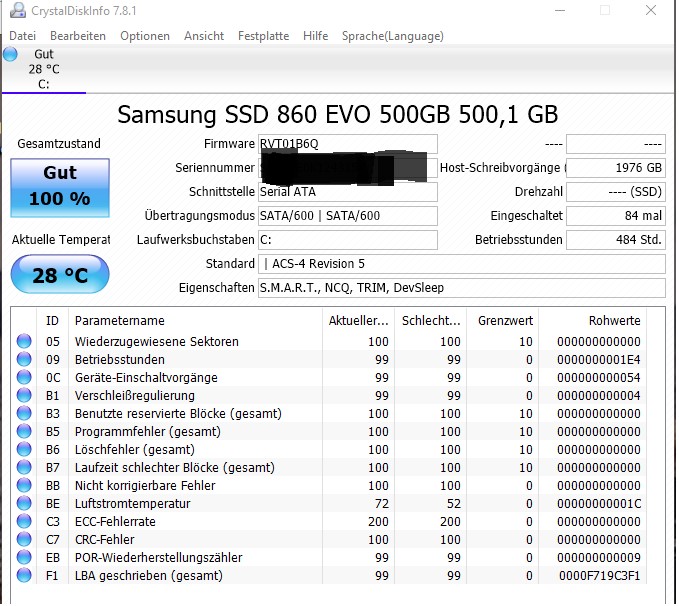This screenshot has width=679, height=606.
Task: Select the Luftstromtemperatur parameter name
Action: pos(133,503)
